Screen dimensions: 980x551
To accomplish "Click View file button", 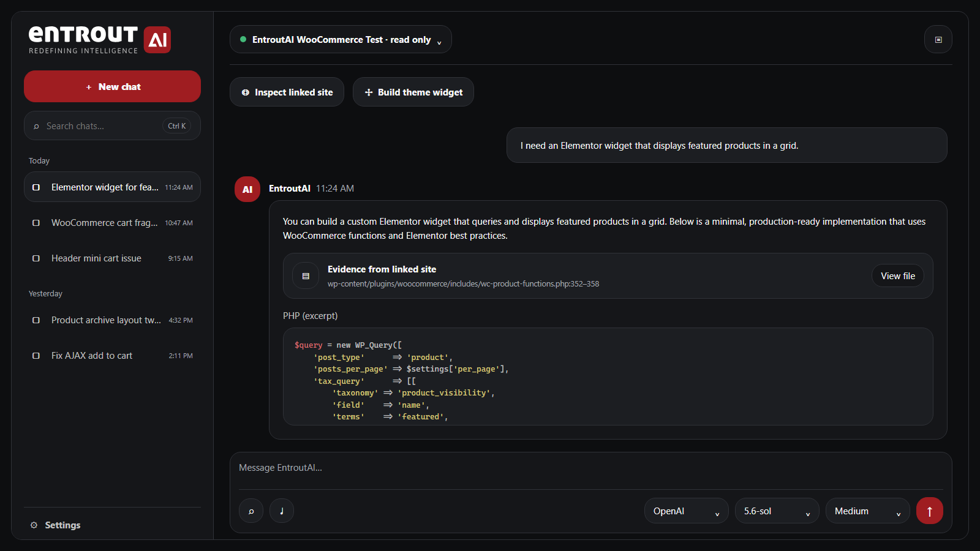I will [898, 276].
